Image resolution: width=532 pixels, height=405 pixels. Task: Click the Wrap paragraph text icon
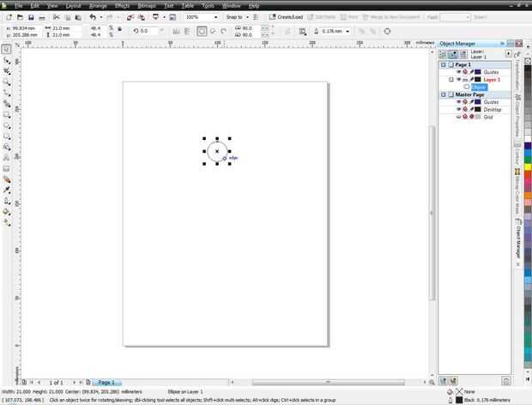coord(302,31)
